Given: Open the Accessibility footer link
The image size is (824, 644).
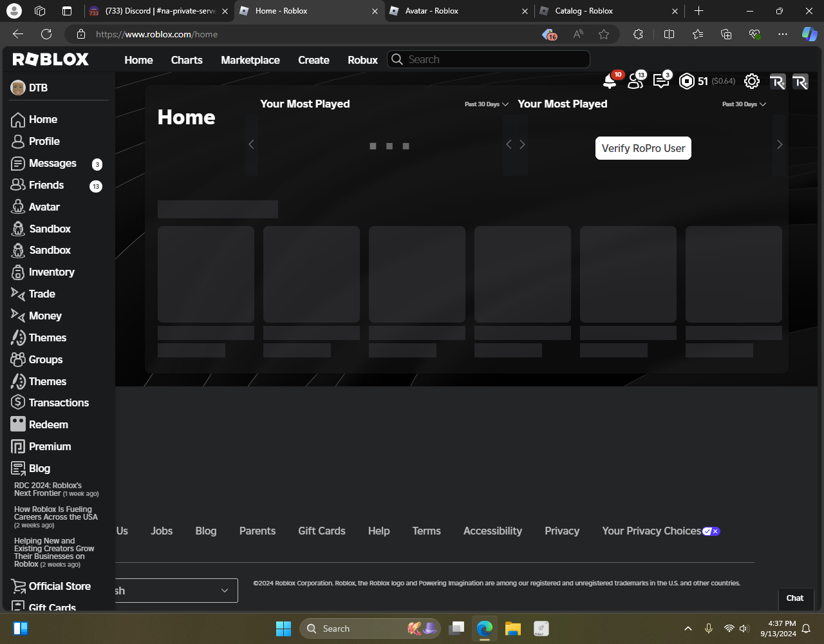Looking at the screenshot, I should point(492,531).
